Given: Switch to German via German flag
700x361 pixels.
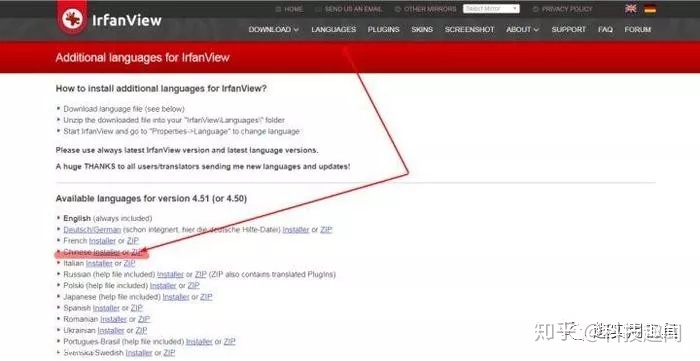Looking at the screenshot, I should tap(650, 8).
